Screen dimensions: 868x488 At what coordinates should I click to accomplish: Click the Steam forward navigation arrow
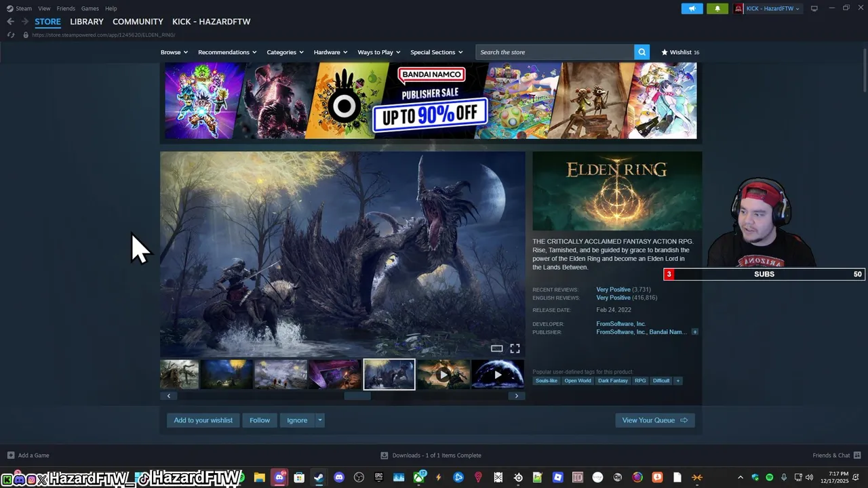pos(24,22)
